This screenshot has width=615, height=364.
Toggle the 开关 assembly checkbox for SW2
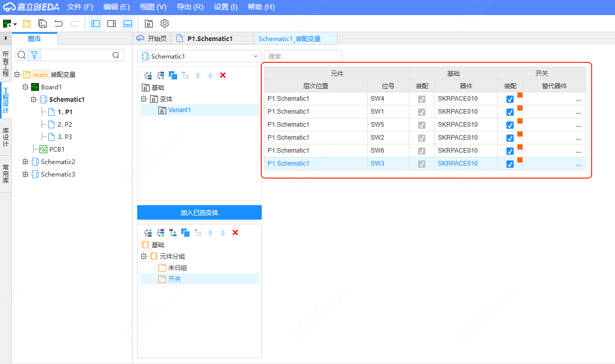tap(510, 138)
